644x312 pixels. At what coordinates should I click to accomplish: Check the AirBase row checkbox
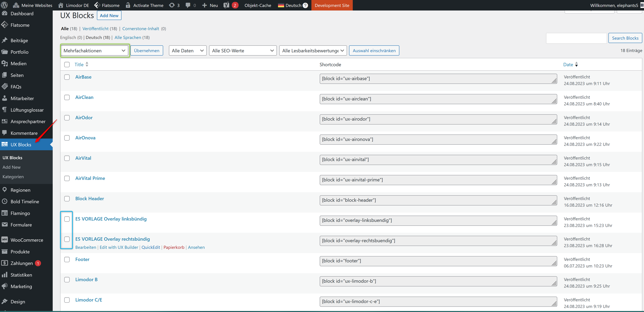click(67, 77)
